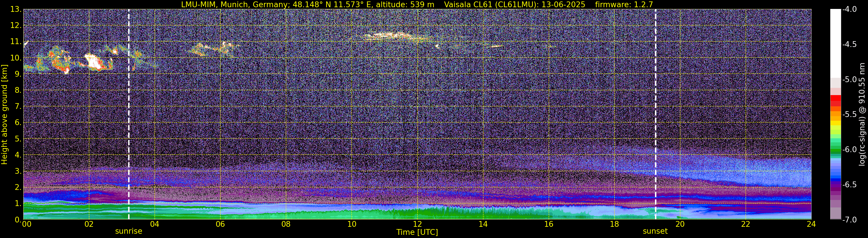Click the '12' time axis tick label
This screenshot has height=238, width=868.
[417, 224]
